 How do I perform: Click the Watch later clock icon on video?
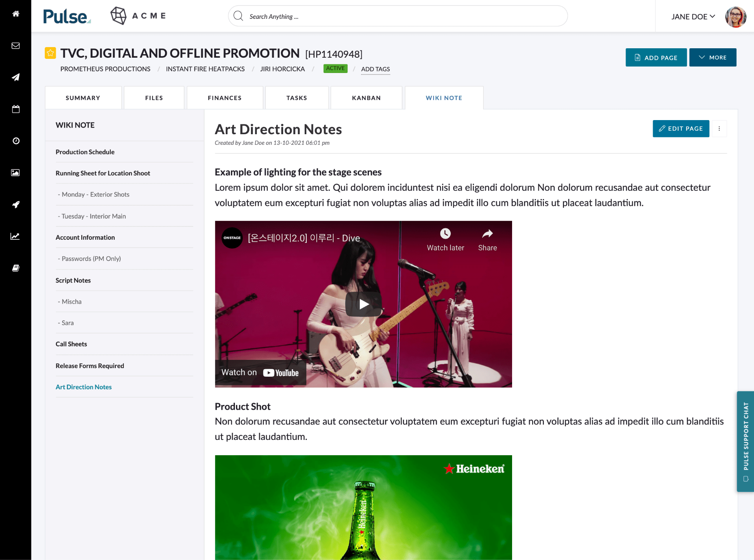coord(445,234)
